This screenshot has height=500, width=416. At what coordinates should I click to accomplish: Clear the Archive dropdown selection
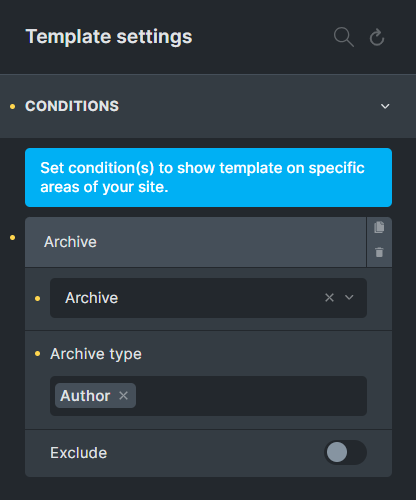[x=329, y=297]
